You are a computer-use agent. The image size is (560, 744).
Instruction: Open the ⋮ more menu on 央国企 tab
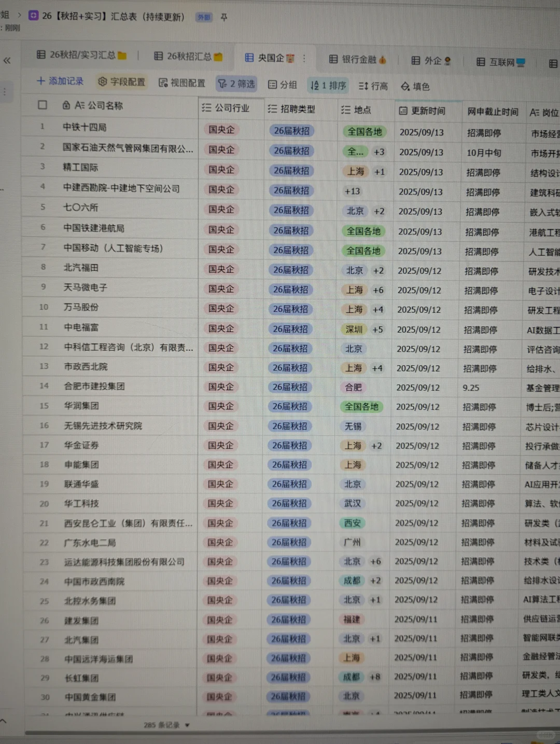pyautogui.click(x=304, y=59)
